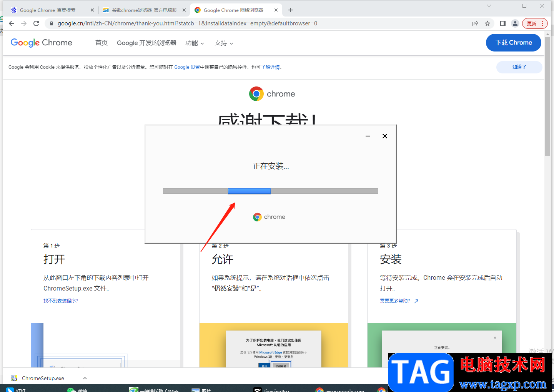
Task: Click the Google Chrome logo in header
Action: [x=42, y=43]
